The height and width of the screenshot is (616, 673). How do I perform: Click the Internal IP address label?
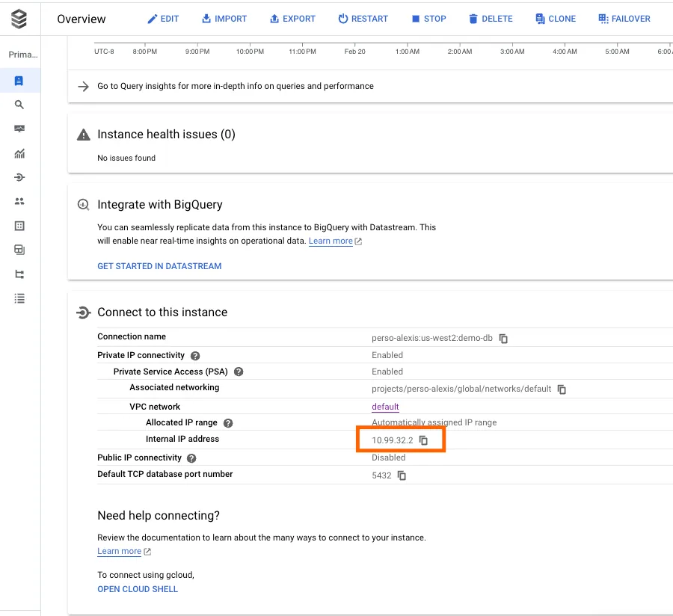[182, 439]
